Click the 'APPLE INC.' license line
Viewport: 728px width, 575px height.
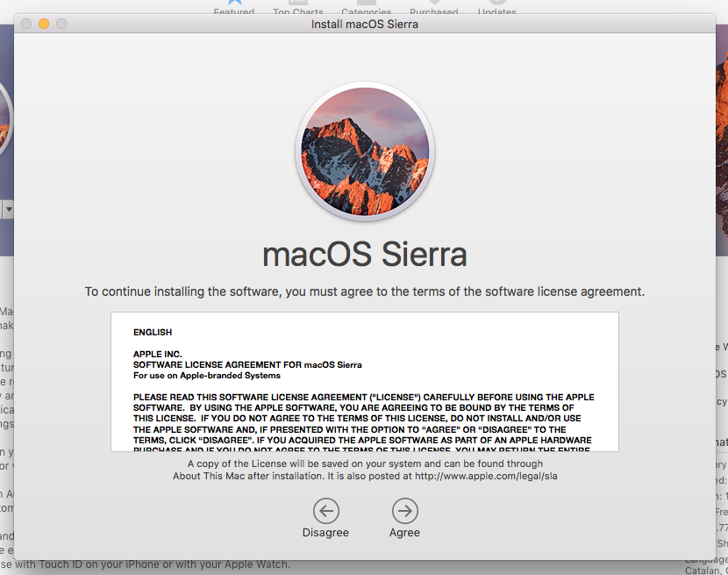pyautogui.click(x=157, y=354)
